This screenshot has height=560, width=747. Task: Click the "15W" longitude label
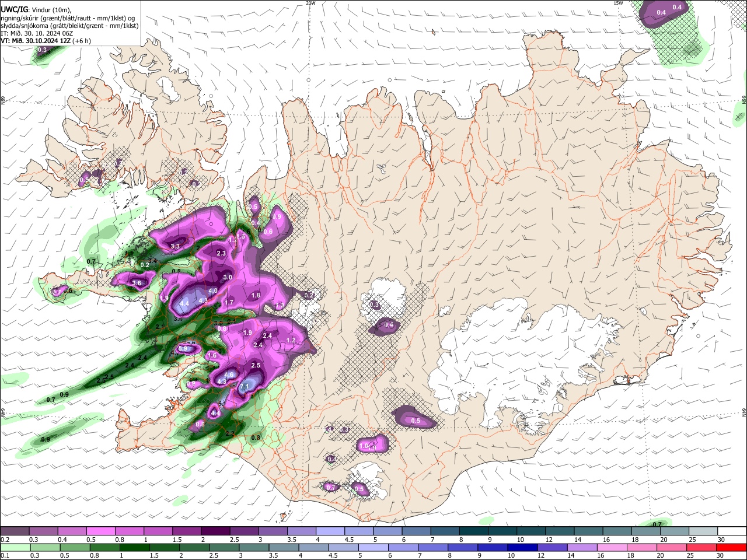tap(617, 3)
